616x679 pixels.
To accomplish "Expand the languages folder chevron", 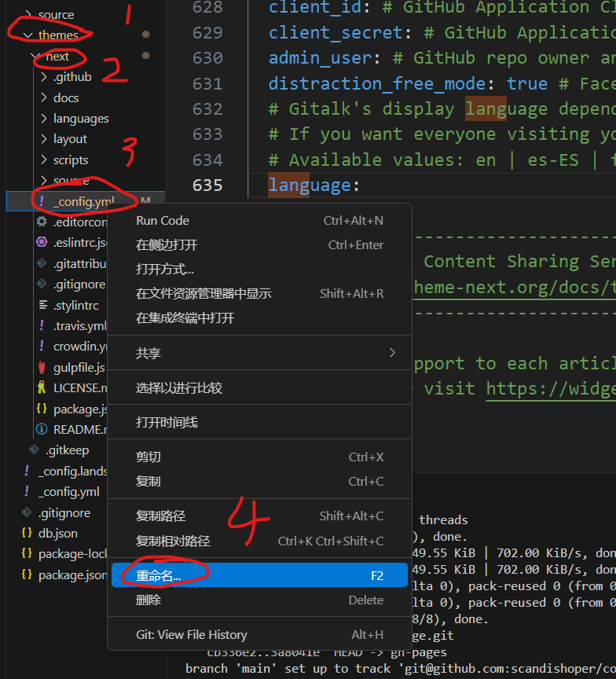I will point(44,119).
